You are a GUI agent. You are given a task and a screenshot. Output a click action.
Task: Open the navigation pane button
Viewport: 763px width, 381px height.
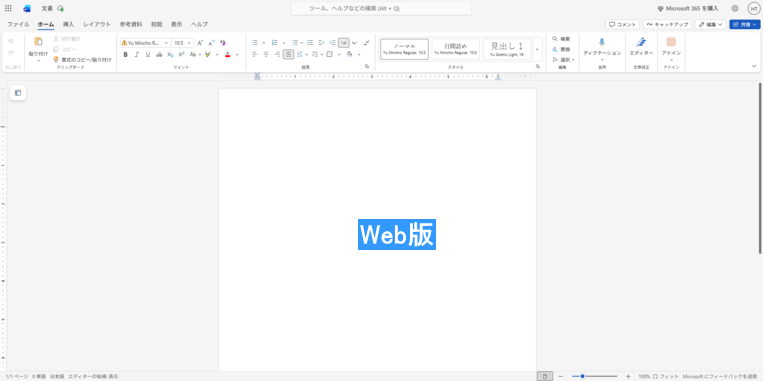point(18,93)
